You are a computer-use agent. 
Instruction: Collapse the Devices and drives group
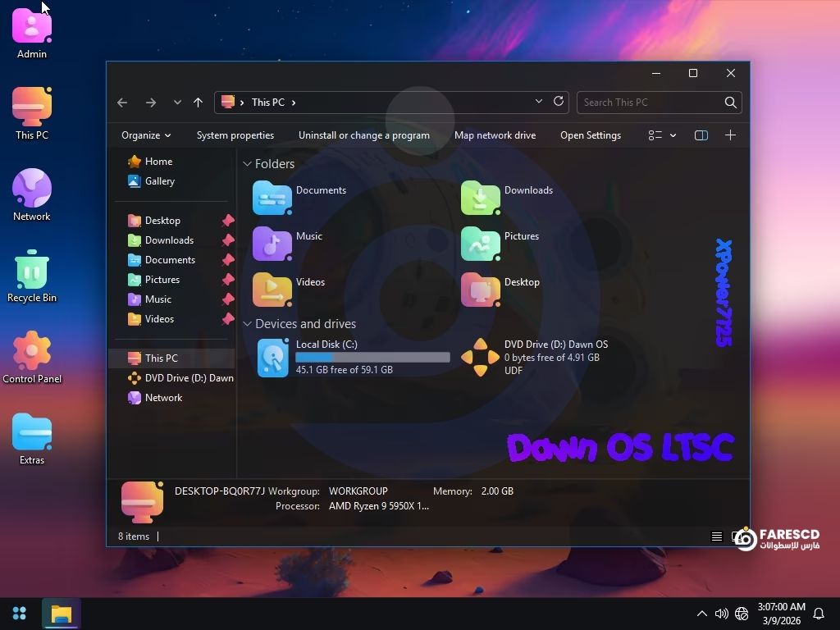[x=247, y=324]
